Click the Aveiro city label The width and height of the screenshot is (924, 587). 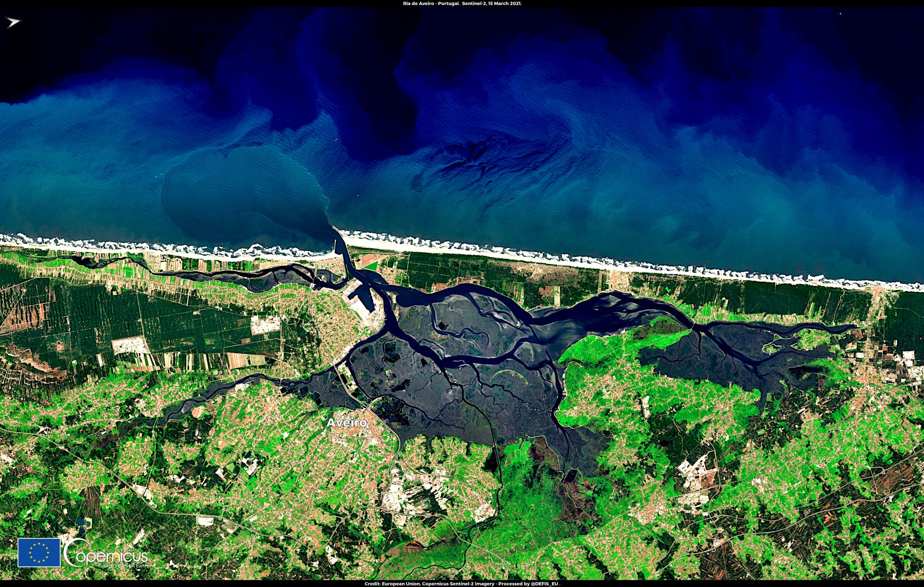click(346, 423)
